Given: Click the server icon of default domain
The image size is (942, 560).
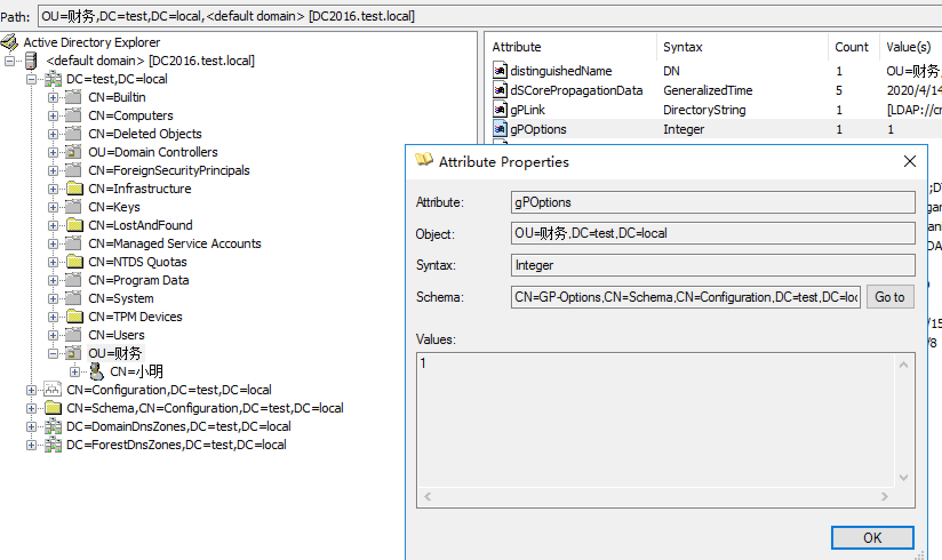Looking at the screenshot, I should pos(31,61).
